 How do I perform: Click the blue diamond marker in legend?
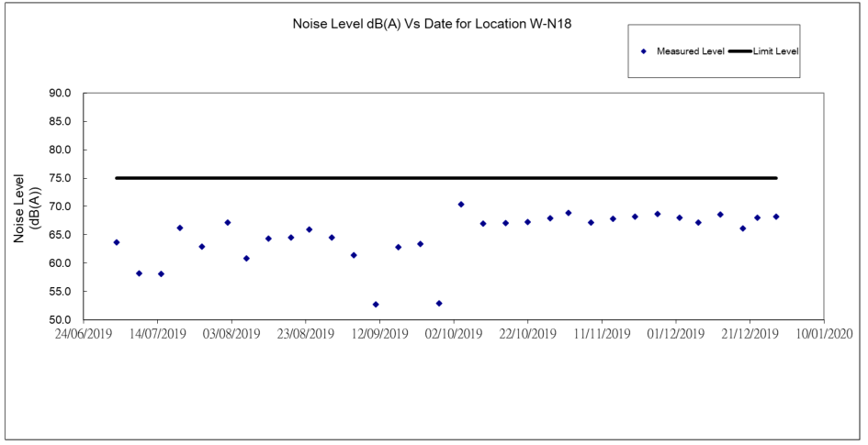pos(644,50)
